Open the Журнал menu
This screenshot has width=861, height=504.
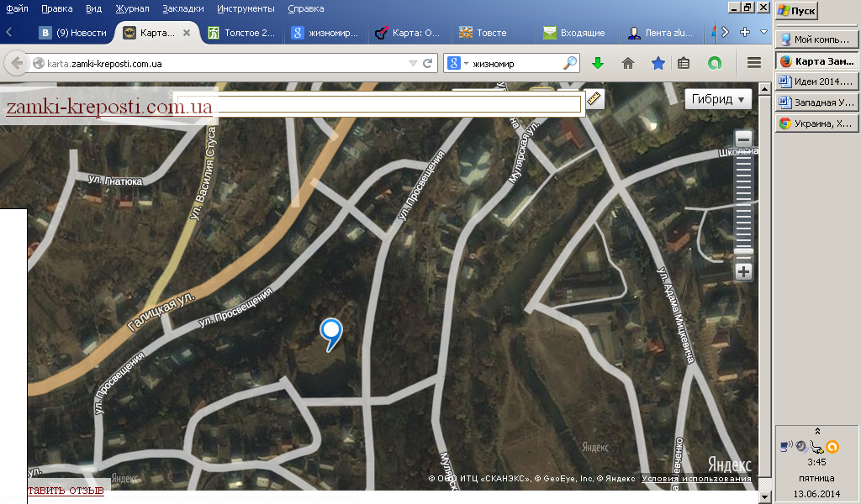(132, 8)
